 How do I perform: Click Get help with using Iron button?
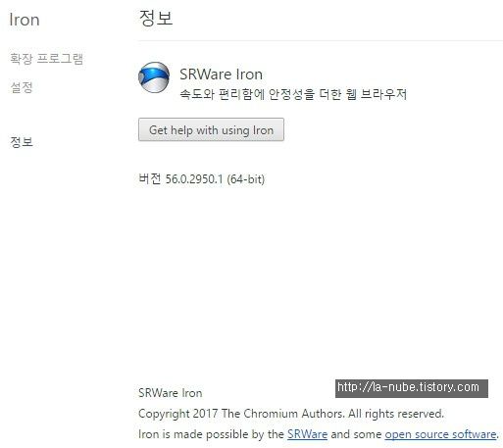tap(211, 129)
